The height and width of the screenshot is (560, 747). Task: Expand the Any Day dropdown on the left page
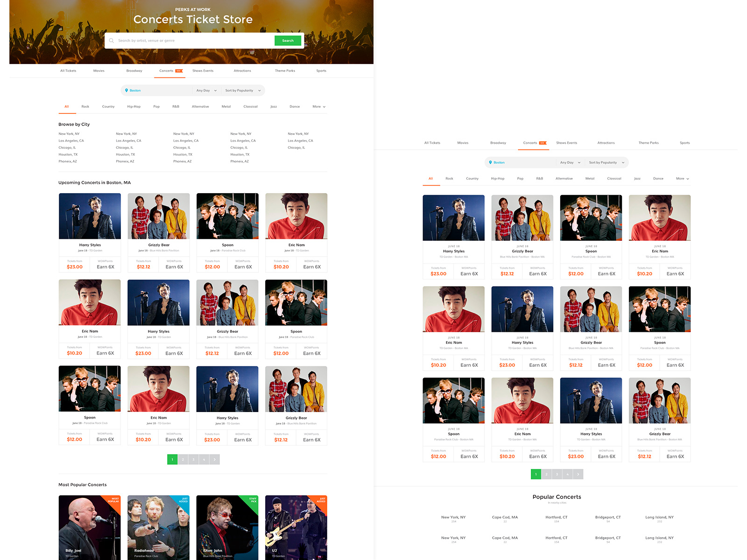[x=206, y=91]
